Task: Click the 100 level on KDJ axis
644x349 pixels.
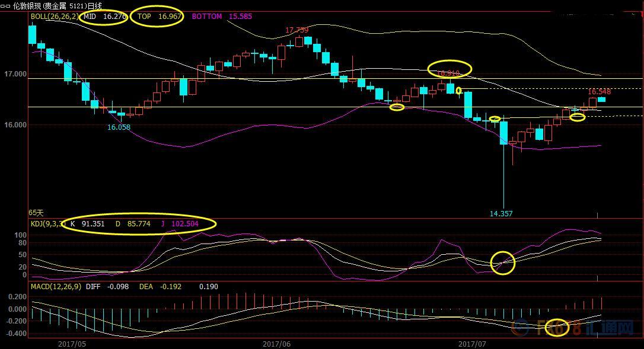Action: [21, 235]
